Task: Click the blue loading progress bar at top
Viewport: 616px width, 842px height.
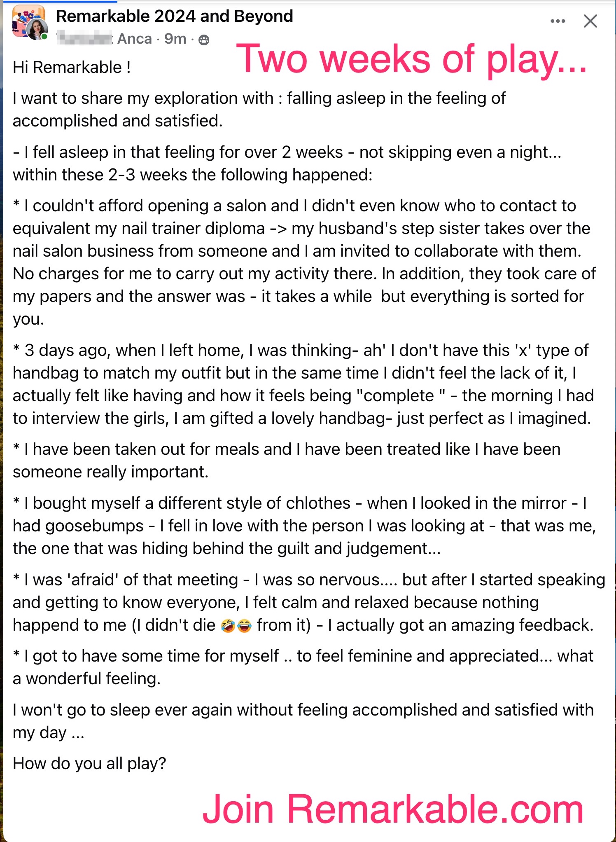Action: click(x=58, y=1)
